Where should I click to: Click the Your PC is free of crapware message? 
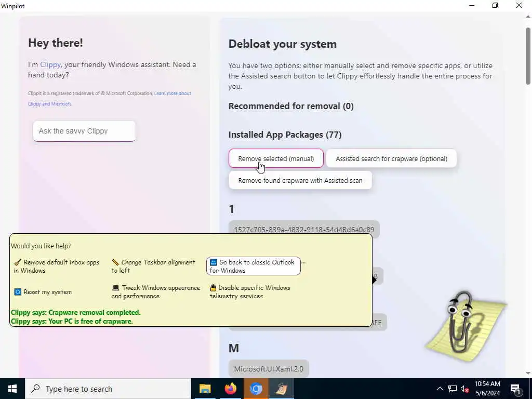(x=72, y=321)
